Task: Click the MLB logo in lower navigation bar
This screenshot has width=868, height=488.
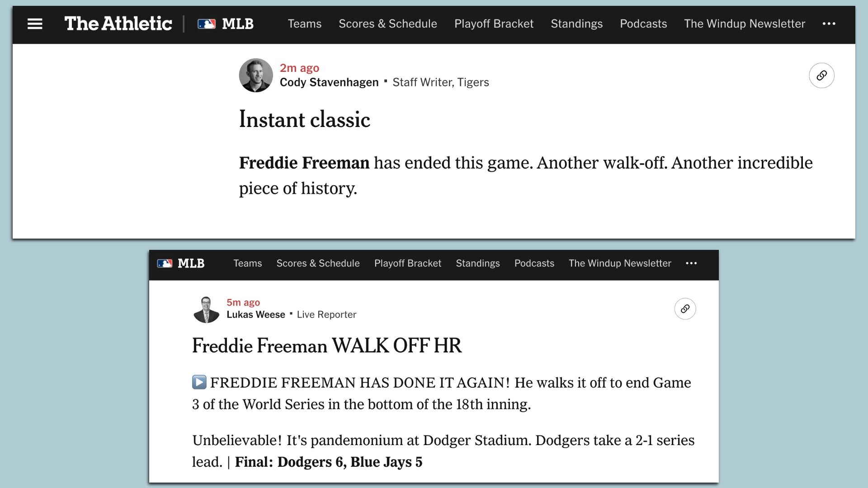Action: tap(181, 263)
